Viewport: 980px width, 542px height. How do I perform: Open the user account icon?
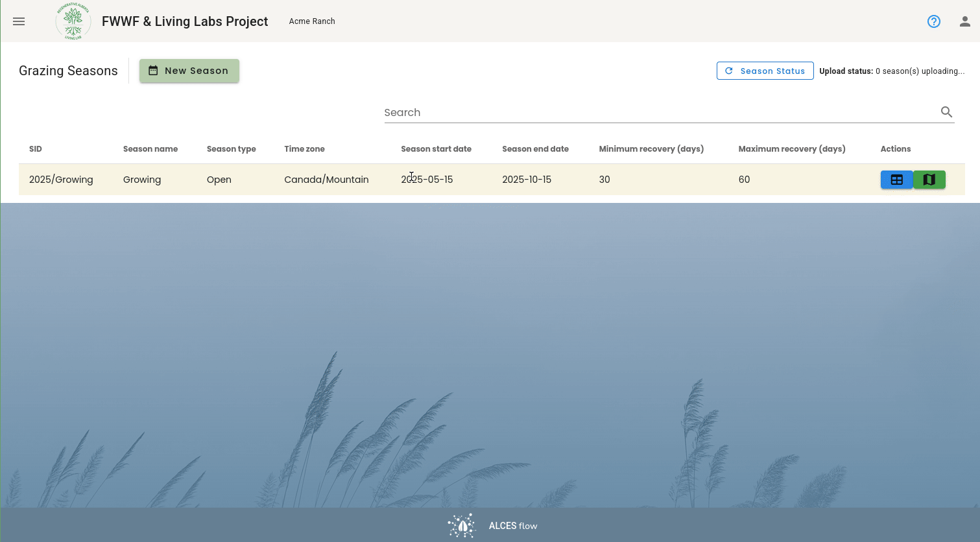click(x=965, y=21)
